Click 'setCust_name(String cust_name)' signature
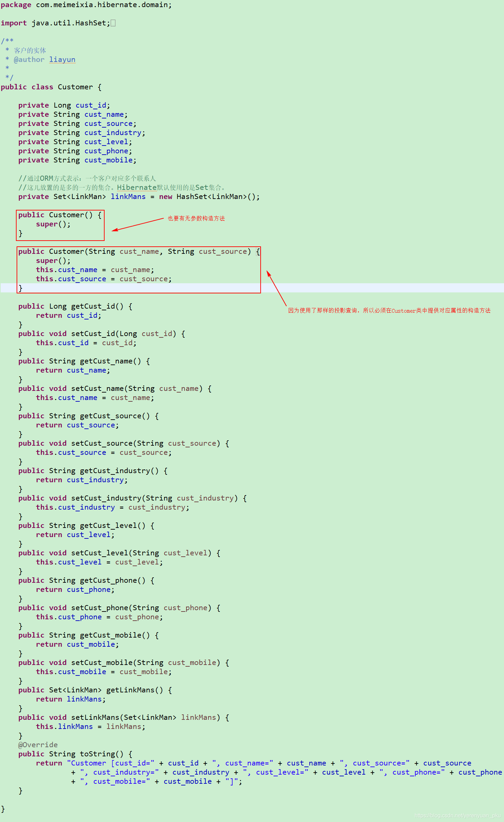This screenshot has width=504, height=822. pyautogui.click(x=115, y=388)
